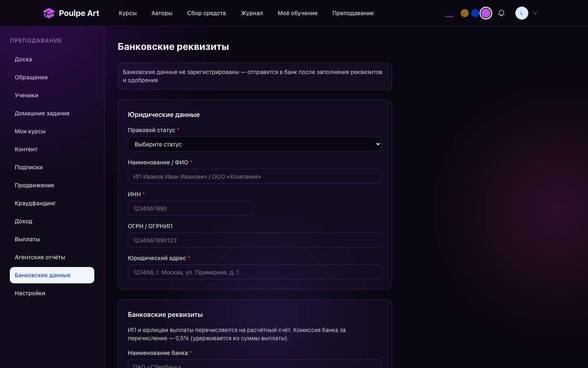Click the Юридический адрес input field
Viewport: 588px width, 368px height.
click(255, 272)
